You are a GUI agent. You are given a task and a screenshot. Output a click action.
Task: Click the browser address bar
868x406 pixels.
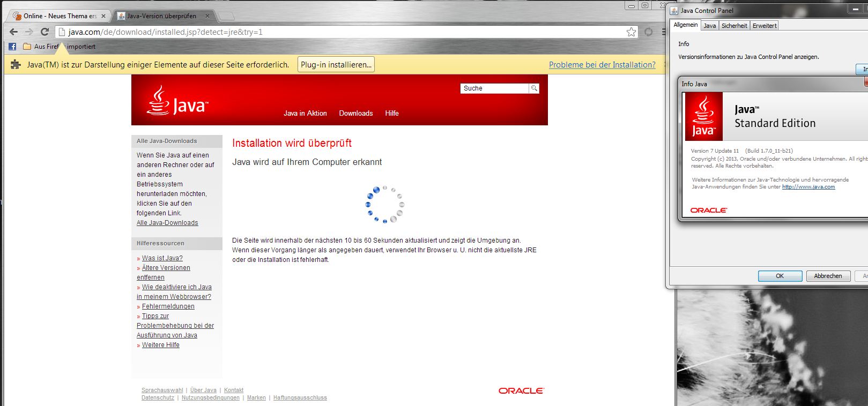point(343,32)
